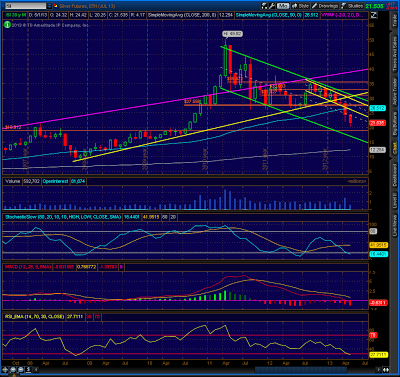Open the symbol dropdown arrow
This screenshot has height=377, width=400.
click(x=50, y=6)
